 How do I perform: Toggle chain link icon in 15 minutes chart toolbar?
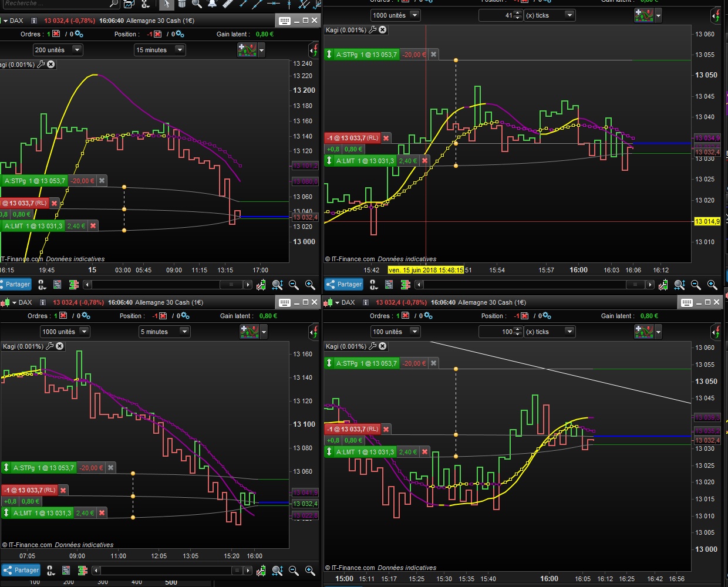[42, 285]
